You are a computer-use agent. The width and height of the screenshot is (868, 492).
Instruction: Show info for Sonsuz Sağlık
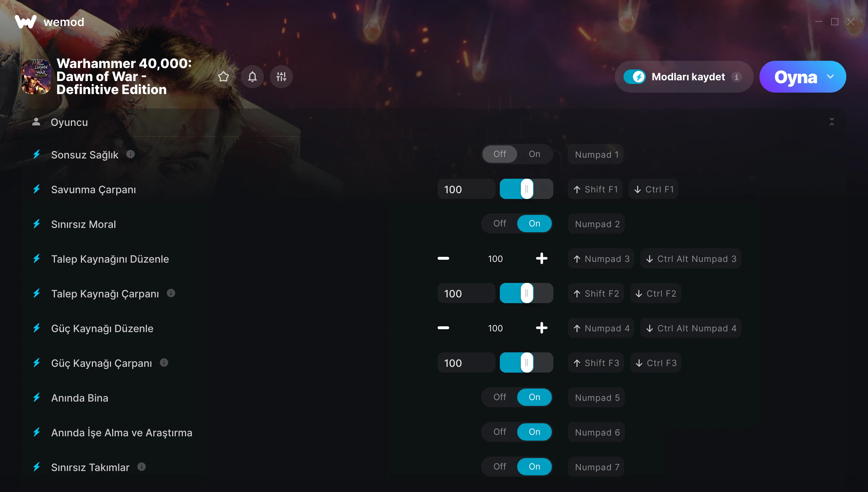click(131, 154)
